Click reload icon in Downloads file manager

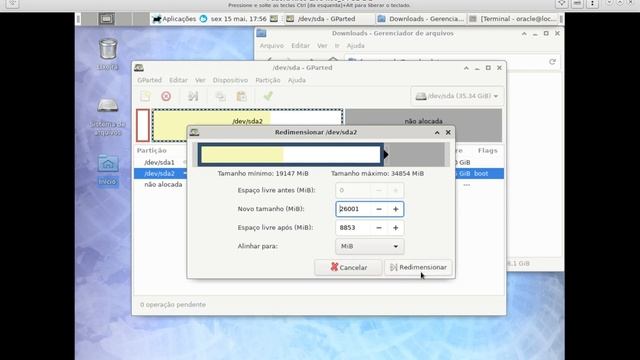(552, 62)
